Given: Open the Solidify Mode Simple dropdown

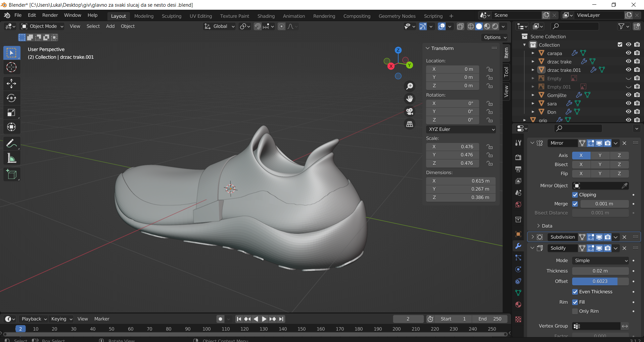Looking at the screenshot, I should (x=600, y=260).
